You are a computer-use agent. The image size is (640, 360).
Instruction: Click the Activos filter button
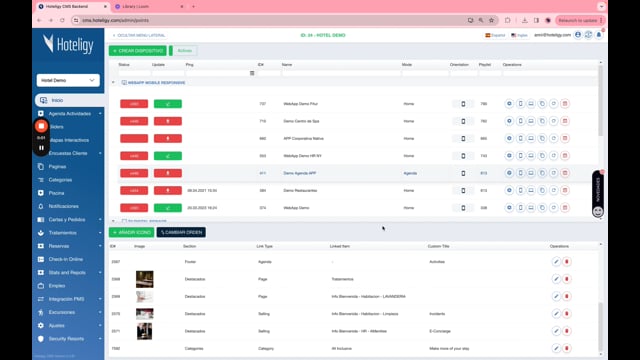[184, 51]
